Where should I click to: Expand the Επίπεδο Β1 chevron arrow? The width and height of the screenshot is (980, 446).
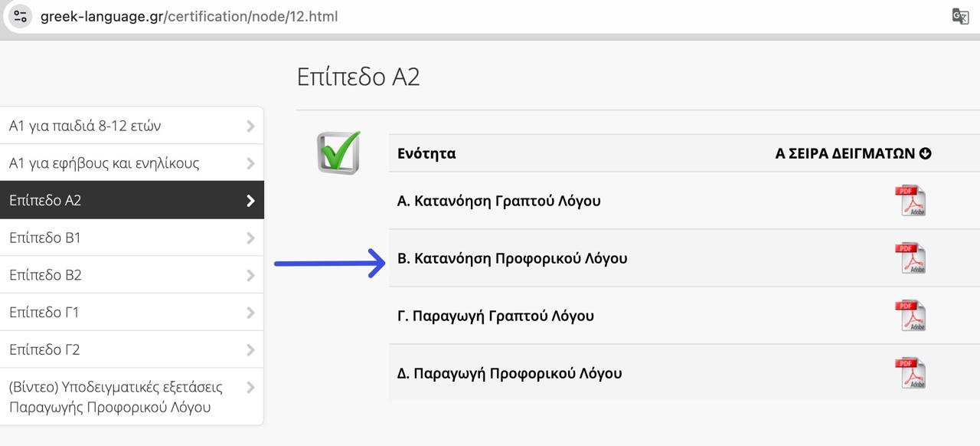pos(250,238)
